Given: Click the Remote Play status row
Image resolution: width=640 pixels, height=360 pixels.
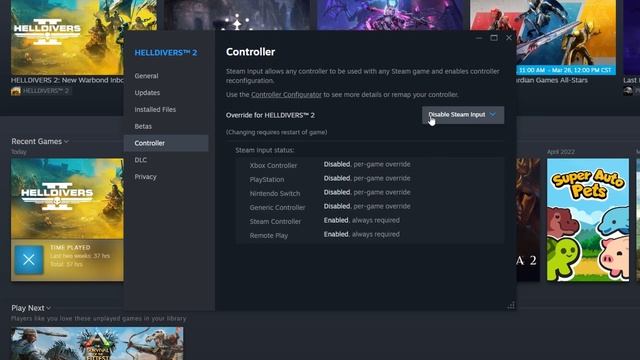Looking at the screenshot, I should [x=369, y=235].
